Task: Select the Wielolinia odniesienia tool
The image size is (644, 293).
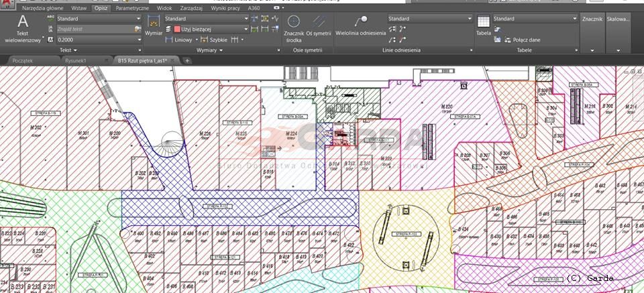Action: [x=361, y=26]
